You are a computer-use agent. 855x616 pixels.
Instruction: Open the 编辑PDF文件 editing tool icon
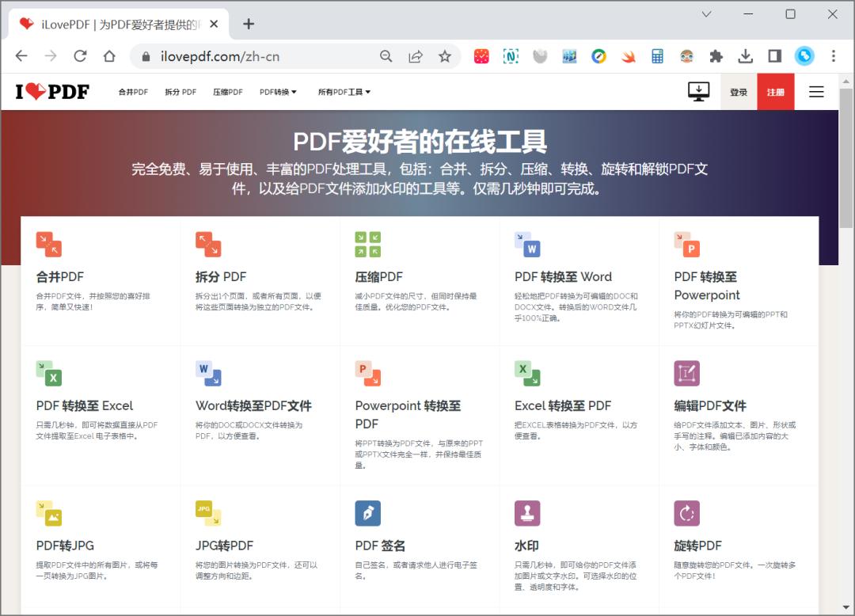coord(686,372)
